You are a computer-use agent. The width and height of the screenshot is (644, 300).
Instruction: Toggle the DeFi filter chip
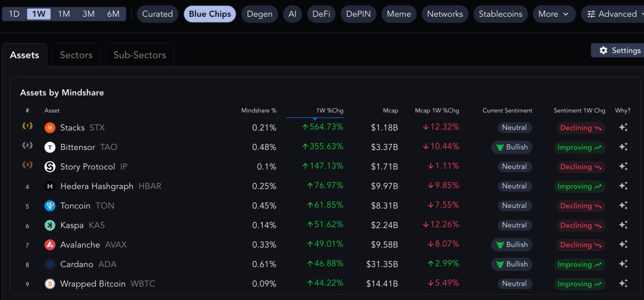tap(321, 14)
